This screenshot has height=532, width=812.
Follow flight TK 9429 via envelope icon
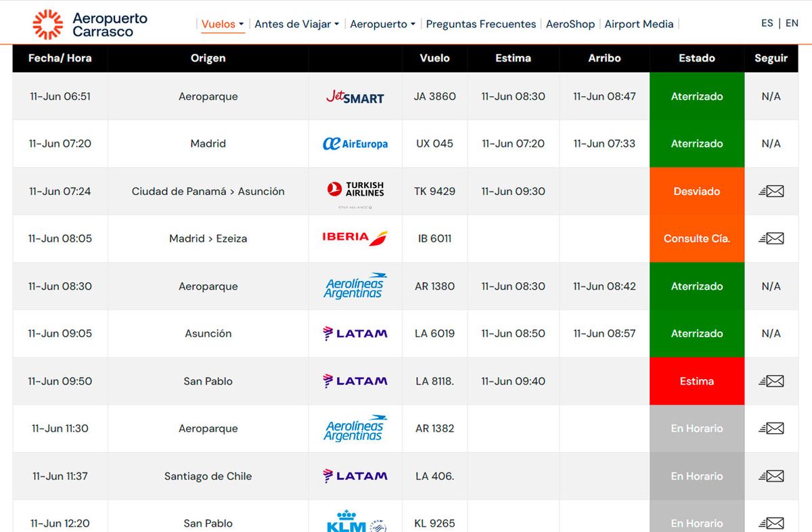pyautogui.click(x=771, y=191)
